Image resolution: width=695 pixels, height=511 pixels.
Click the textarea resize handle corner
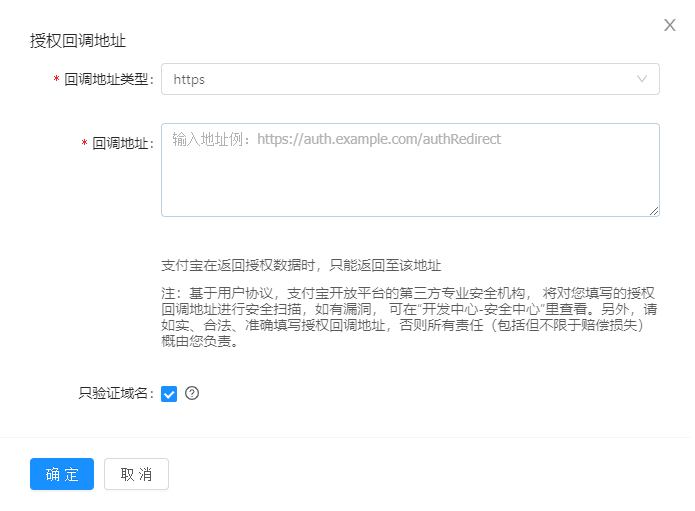(654, 211)
